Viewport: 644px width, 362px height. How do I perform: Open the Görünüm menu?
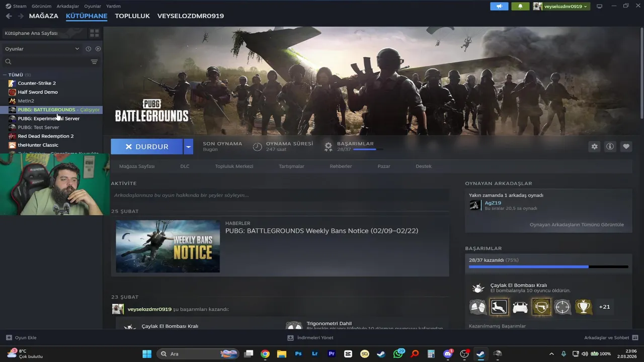pyautogui.click(x=42, y=6)
